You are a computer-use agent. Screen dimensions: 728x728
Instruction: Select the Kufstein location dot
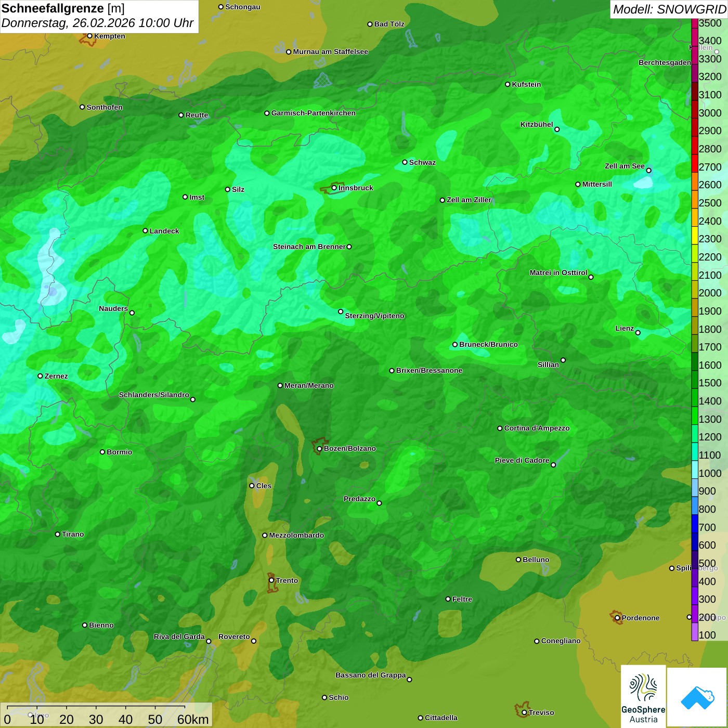(508, 84)
